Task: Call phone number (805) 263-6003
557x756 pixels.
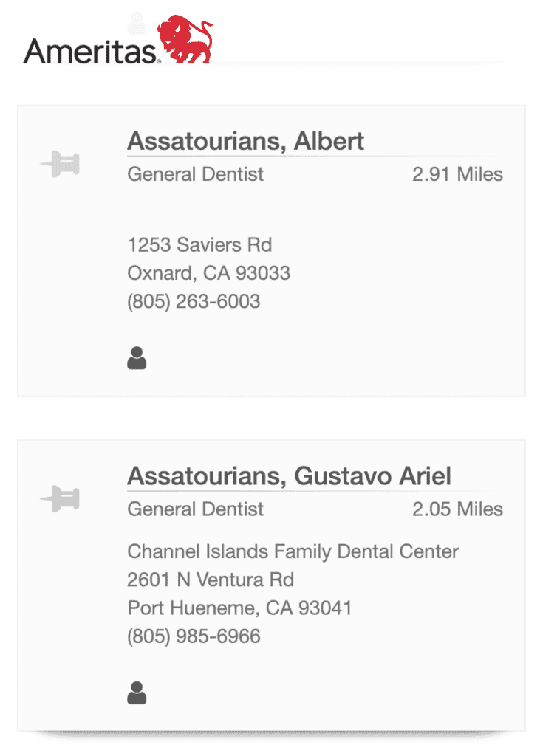Action: coord(194,301)
